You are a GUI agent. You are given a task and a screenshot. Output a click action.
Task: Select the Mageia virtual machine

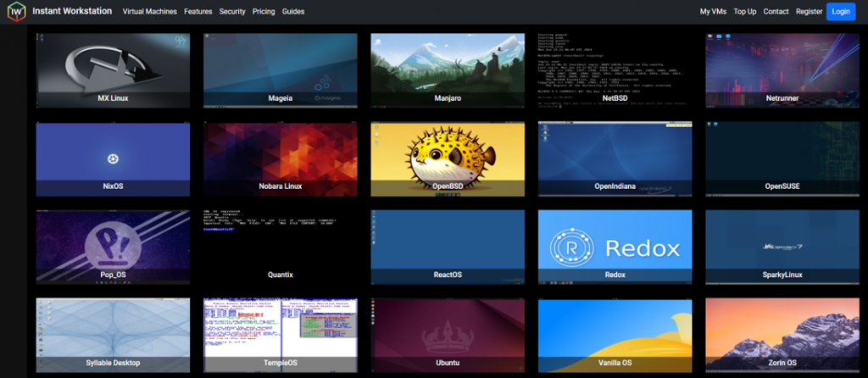280,70
